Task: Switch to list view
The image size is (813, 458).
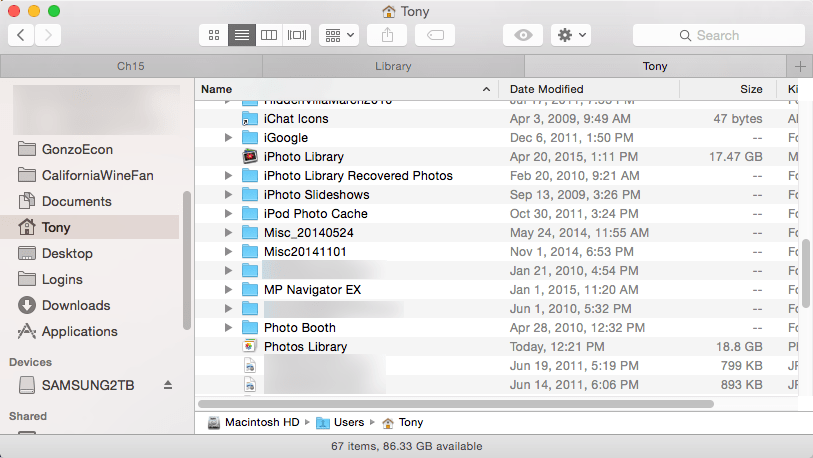Action: pyautogui.click(x=242, y=35)
